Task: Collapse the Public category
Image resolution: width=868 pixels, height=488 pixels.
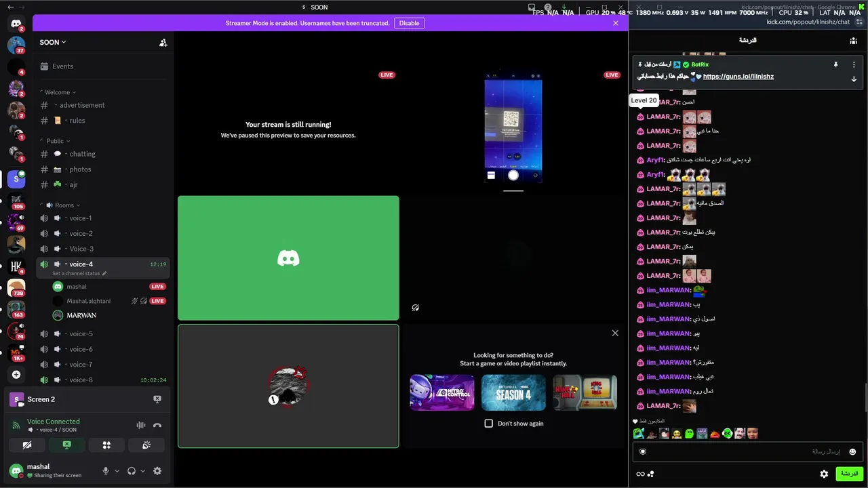Action: [x=58, y=141]
